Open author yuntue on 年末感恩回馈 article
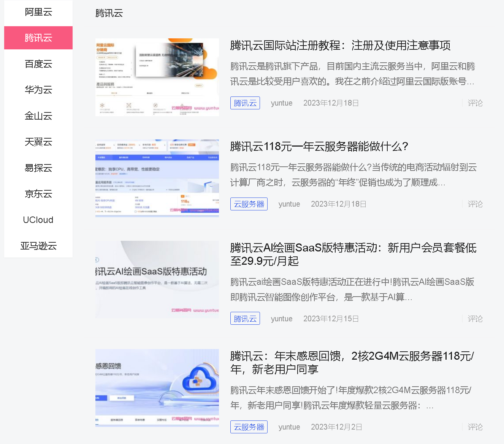Image resolution: width=504 pixels, height=444 pixels. (x=289, y=427)
